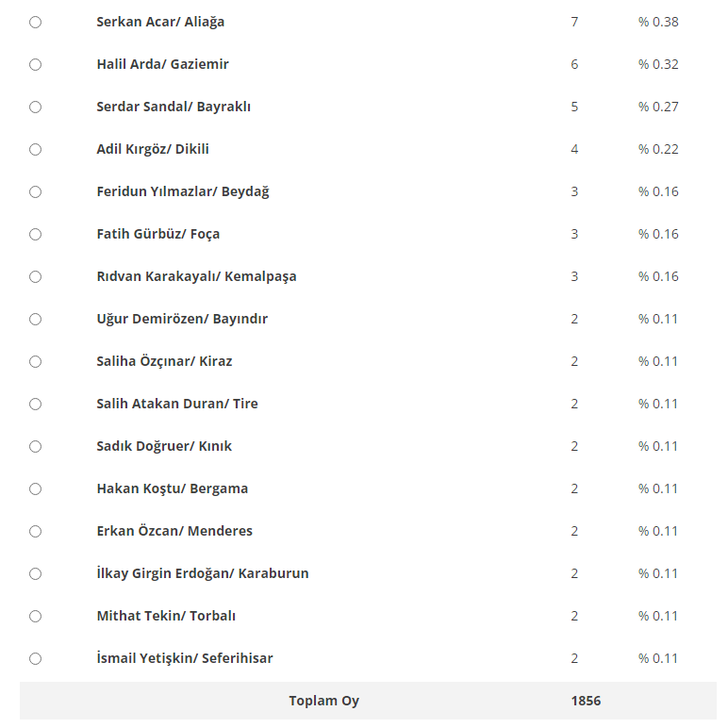Select Sadık Doğruer/ Kınık radio button

click(36, 447)
